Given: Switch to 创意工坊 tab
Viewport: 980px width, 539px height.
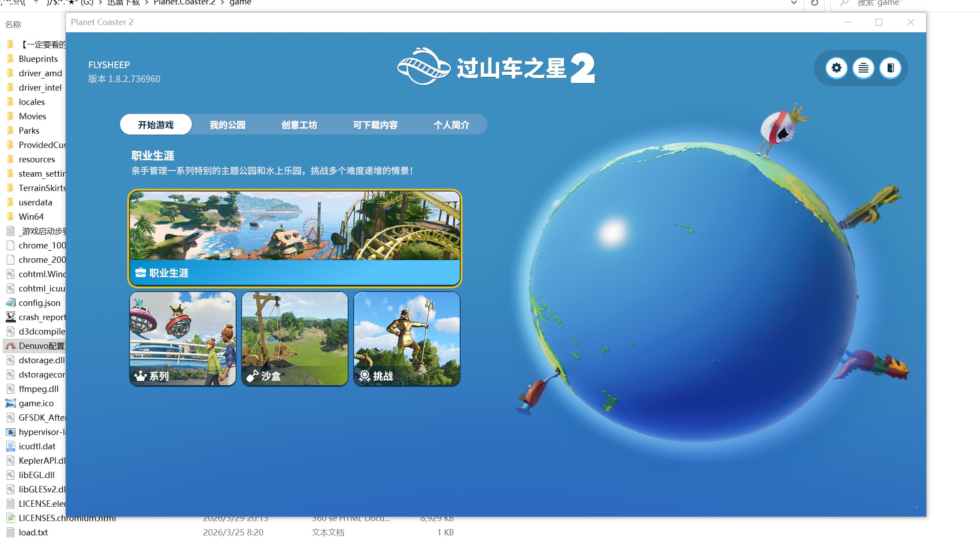Looking at the screenshot, I should pyautogui.click(x=299, y=125).
